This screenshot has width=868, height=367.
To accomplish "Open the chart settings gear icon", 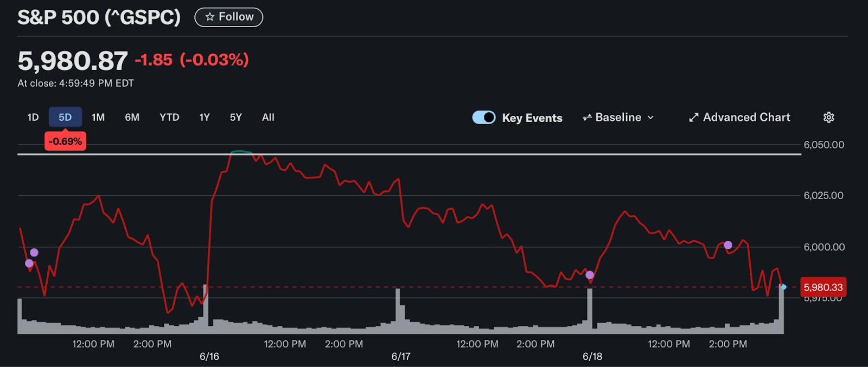I will [x=828, y=117].
